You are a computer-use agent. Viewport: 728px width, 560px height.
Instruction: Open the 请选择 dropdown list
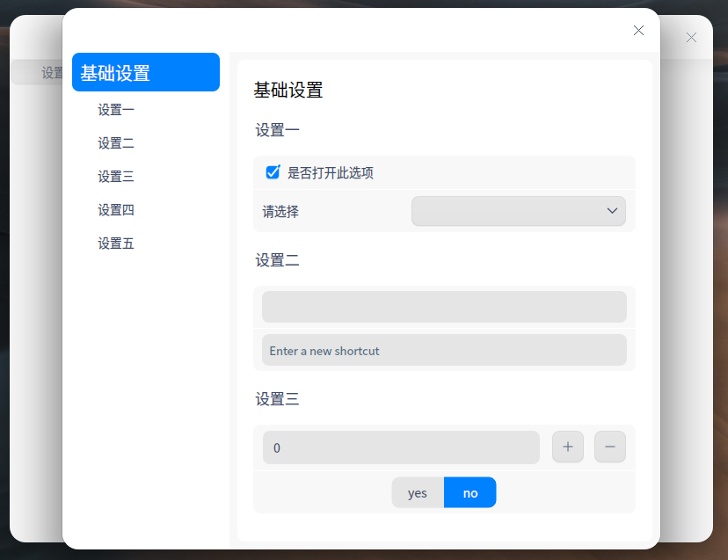tap(518, 211)
